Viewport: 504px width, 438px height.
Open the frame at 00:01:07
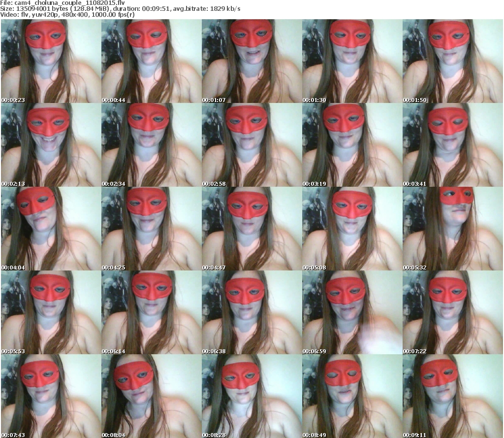click(252, 61)
